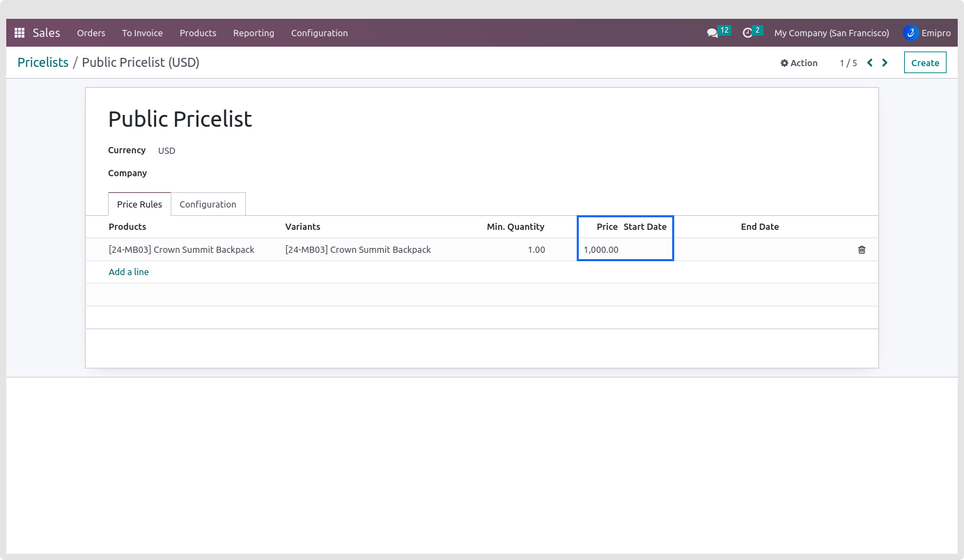Select the Price Rules tab
Viewport: 964px width, 560px height.
coord(139,204)
